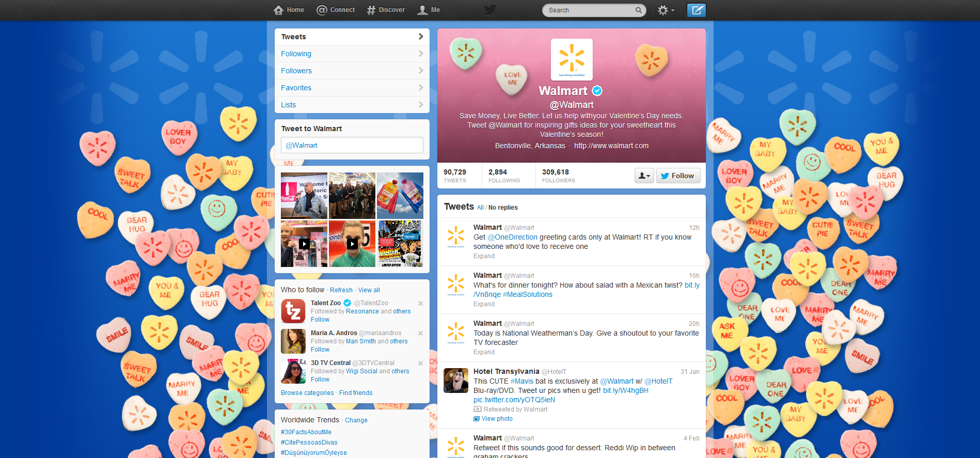Click the Talent Zoo avatar icon
980x458 pixels.
(293, 311)
